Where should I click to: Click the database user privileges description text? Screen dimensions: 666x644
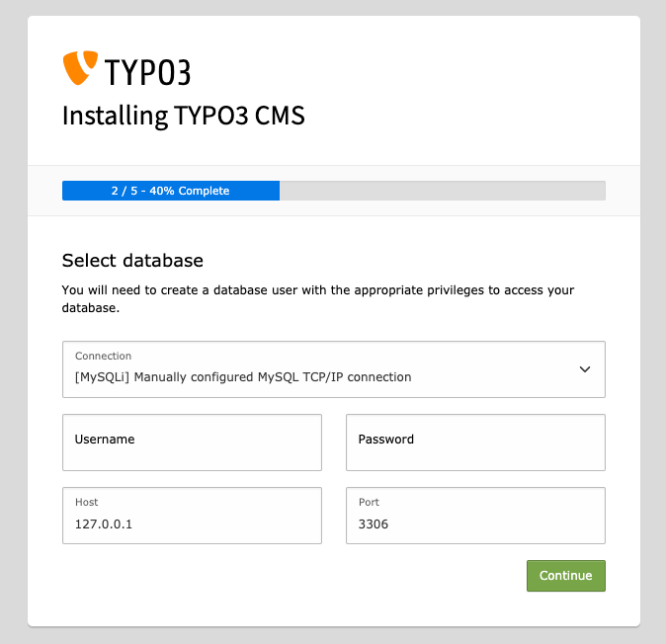(x=318, y=299)
